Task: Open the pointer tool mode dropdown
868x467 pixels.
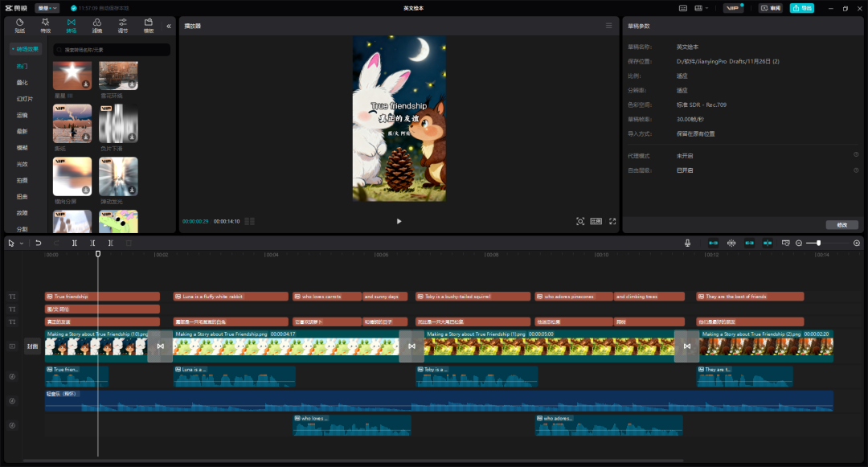Action: 22,243
